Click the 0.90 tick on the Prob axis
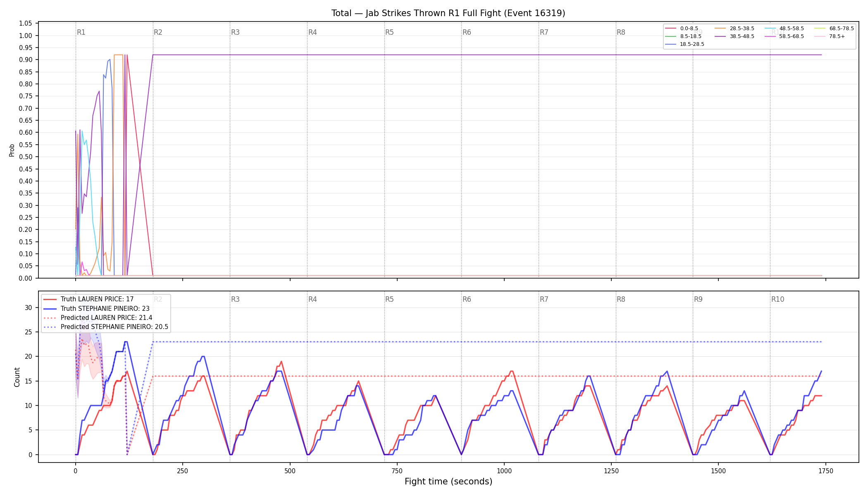The width and height of the screenshot is (868, 496). point(26,60)
